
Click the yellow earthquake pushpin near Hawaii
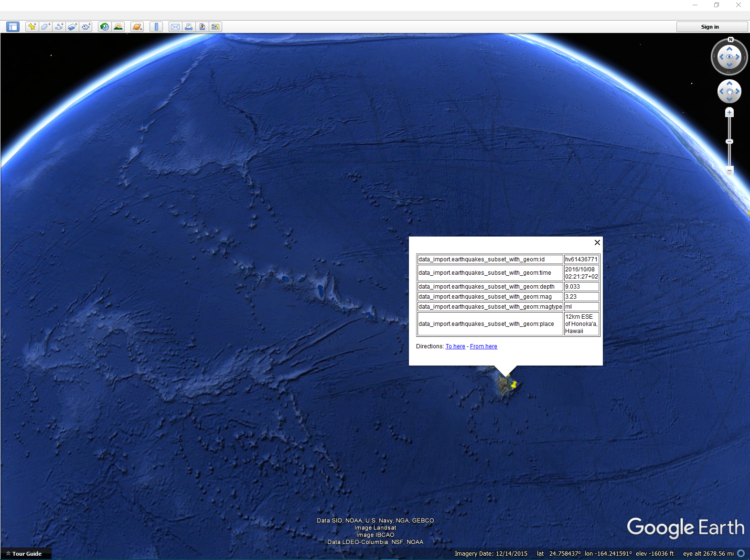[x=514, y=384]
